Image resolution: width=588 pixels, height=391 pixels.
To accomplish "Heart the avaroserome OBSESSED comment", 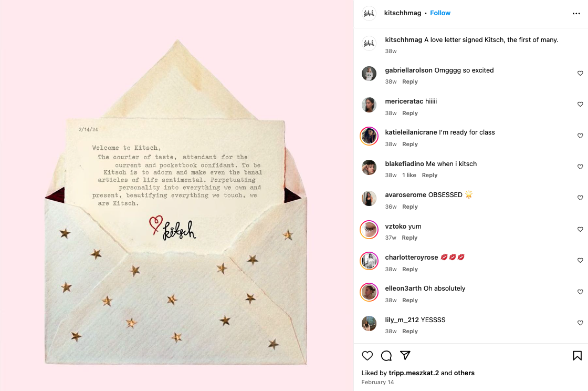I will click(x=580, y=198).
